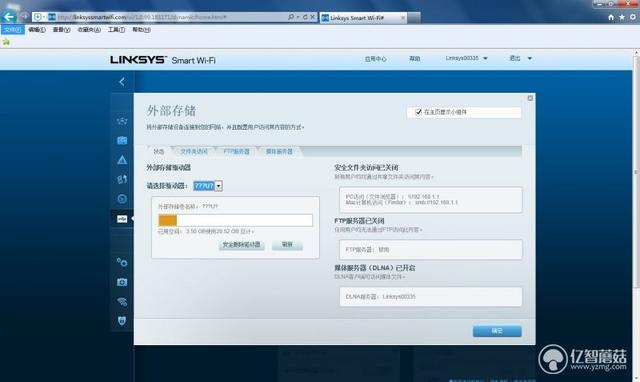Select the External Storage USB icon
640x382 pixels.
pyautogui.click(x=122, y=219)
